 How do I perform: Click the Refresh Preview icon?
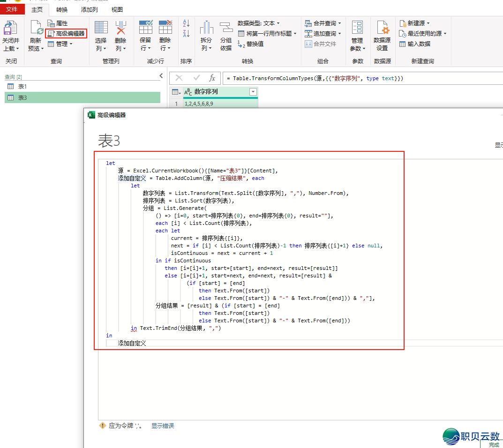(36, 28)
